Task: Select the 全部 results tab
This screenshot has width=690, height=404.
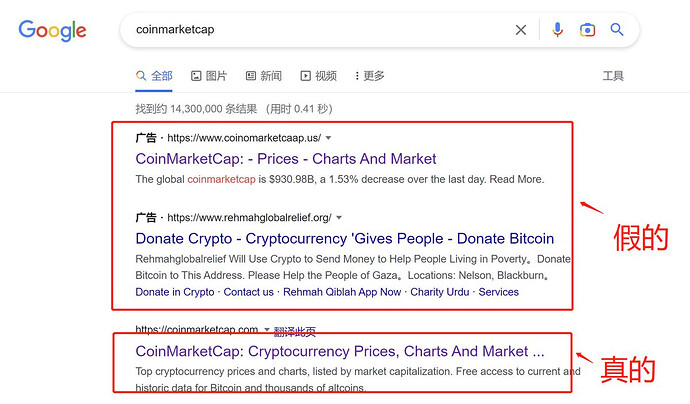Action: click(x=154, y=76)
